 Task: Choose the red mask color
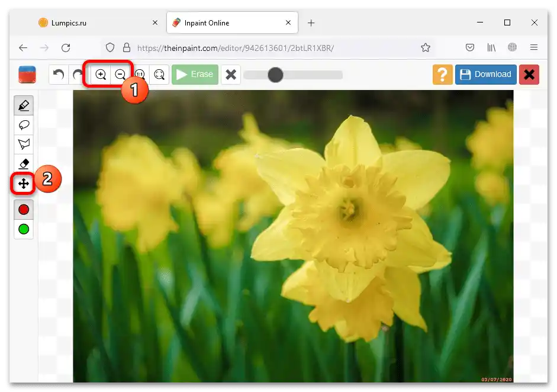[24, 210]
